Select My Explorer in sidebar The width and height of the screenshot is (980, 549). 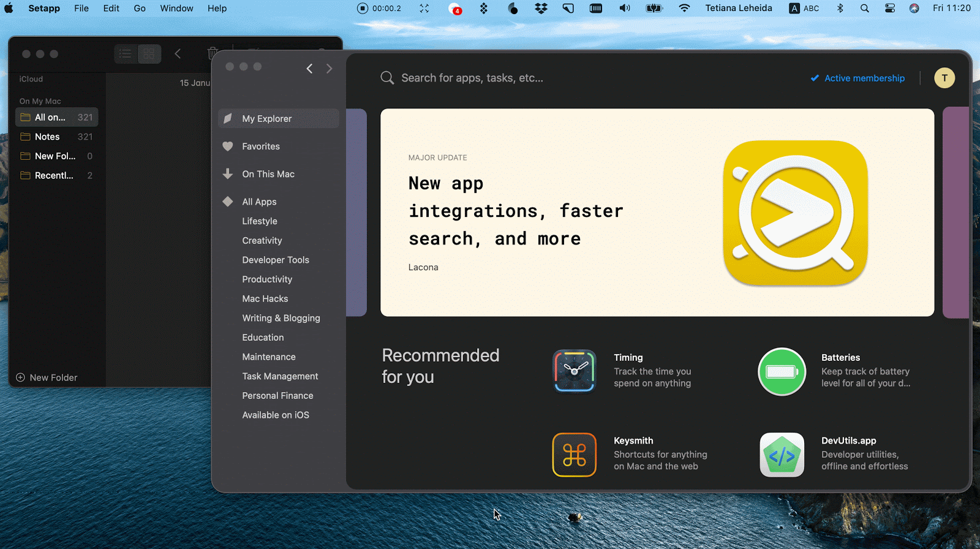[279, 118]
